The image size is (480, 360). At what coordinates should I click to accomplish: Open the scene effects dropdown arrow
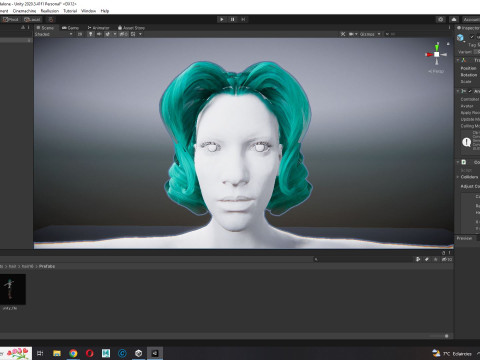pos(115,34)
